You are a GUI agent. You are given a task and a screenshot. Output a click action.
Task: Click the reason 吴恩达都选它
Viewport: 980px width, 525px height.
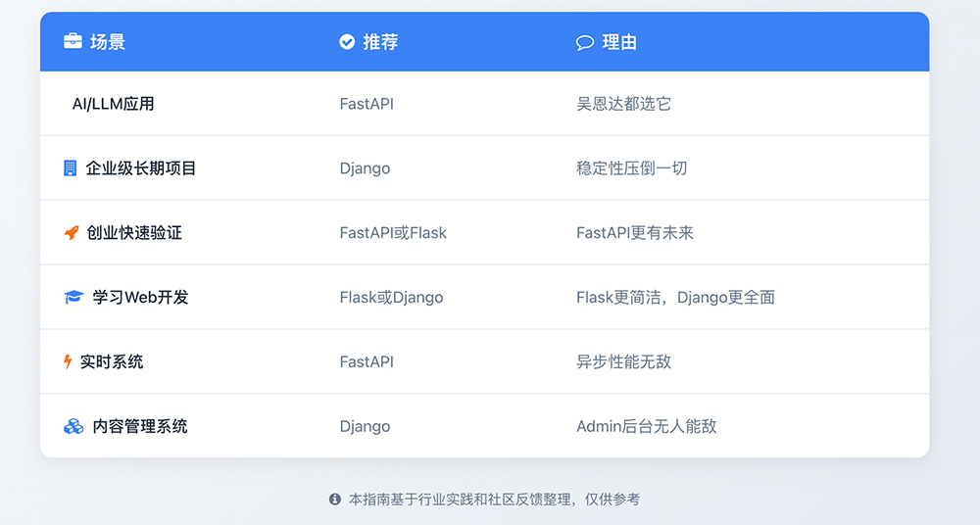(x=623, y=104)
